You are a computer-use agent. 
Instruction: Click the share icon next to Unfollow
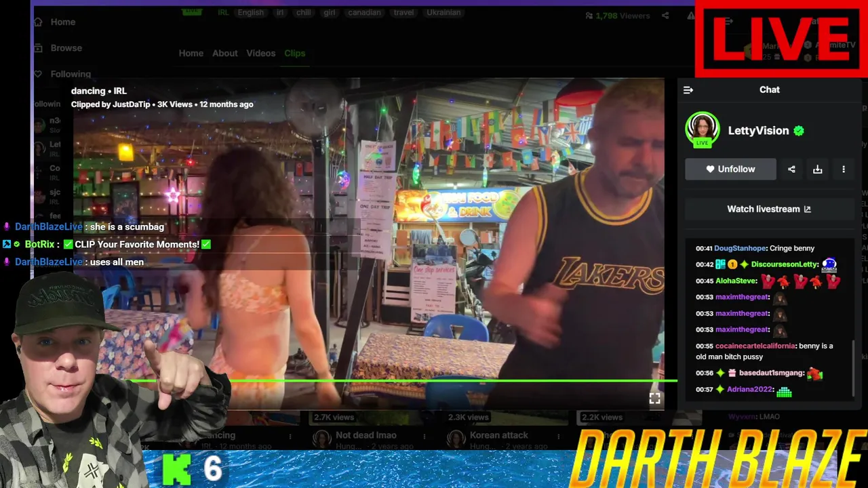pos(791,169)
